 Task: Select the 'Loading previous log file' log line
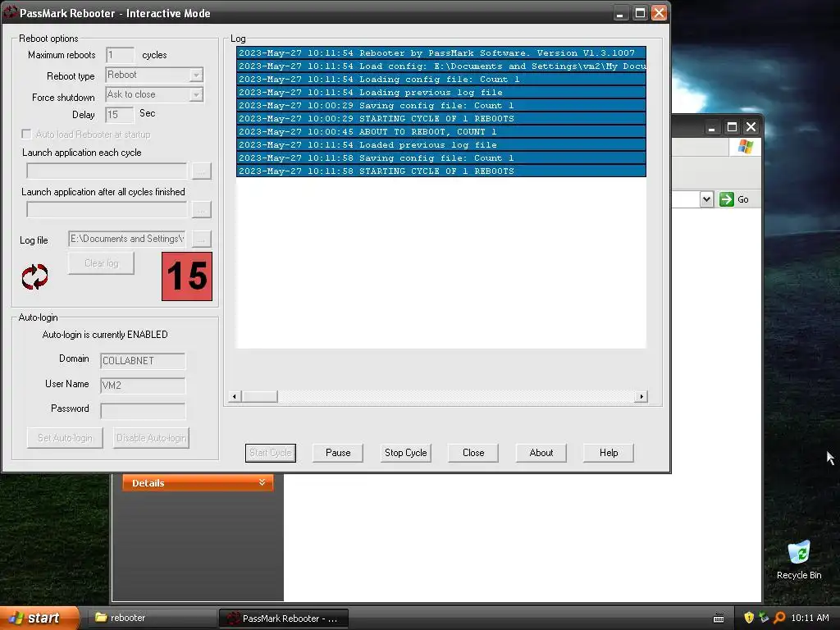[441, 92]
